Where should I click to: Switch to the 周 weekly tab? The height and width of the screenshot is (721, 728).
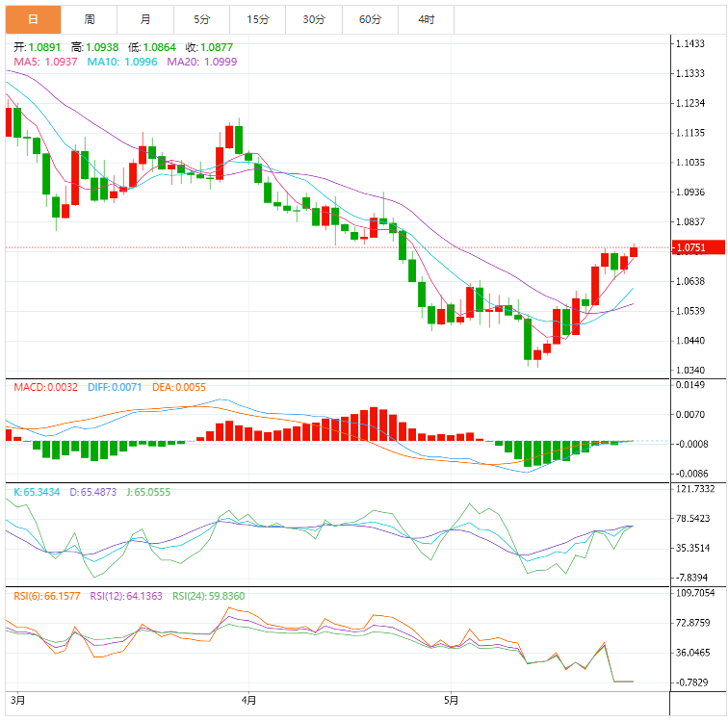pyautogui.click(x=90, y=19)
